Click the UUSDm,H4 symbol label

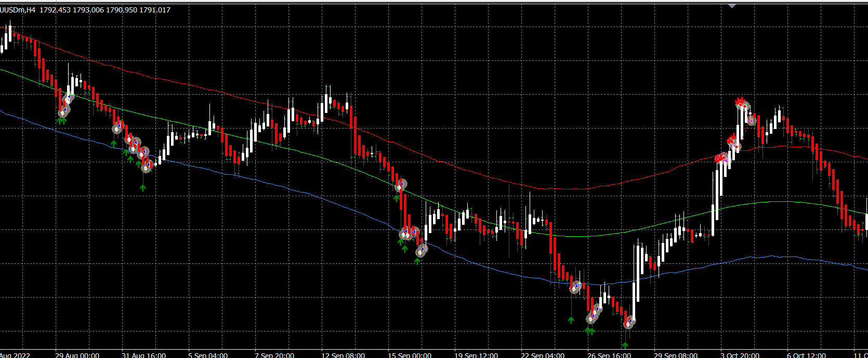click(x=17, y=10)
